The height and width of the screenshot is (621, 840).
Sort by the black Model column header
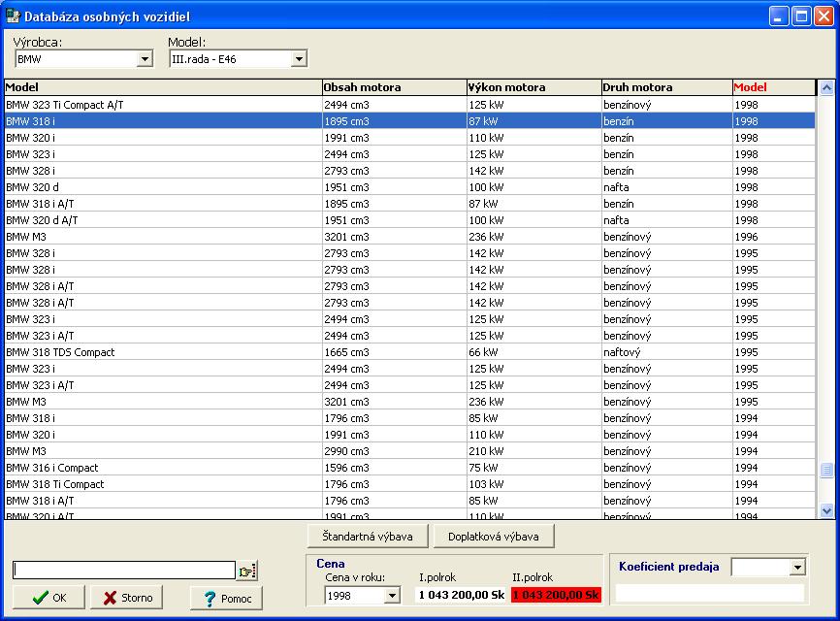(x=163, y=87)
